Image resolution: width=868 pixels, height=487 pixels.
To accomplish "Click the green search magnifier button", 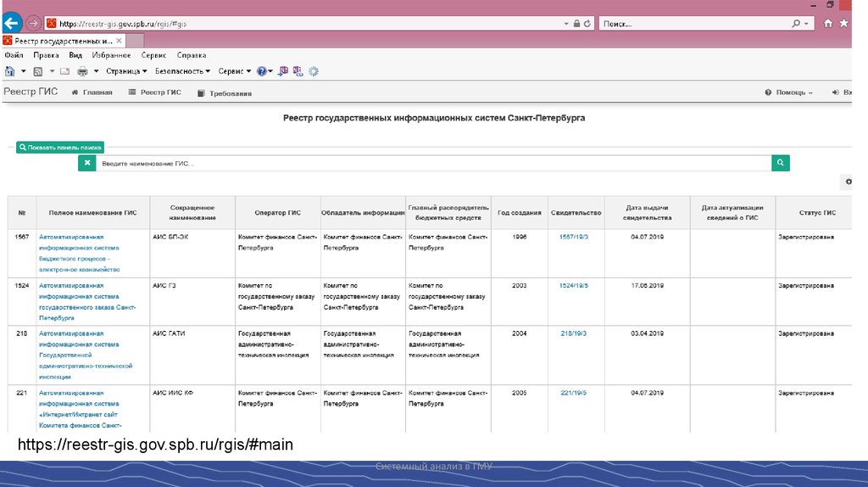I will pos(780,163).
